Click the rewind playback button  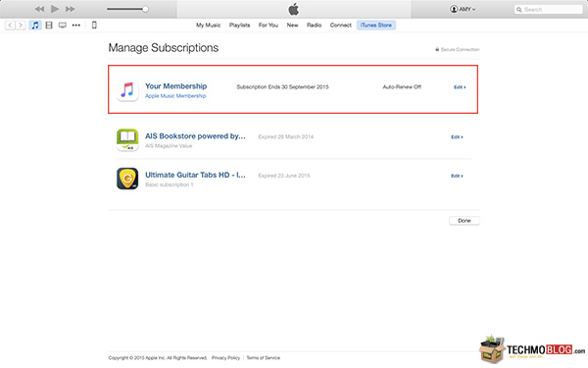click(39, 9)
